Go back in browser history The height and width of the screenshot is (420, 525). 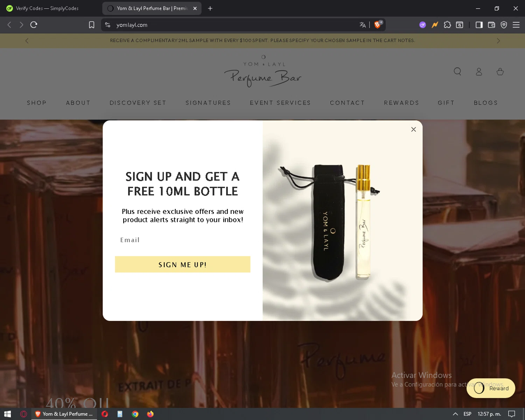click(x=9, y=25)
